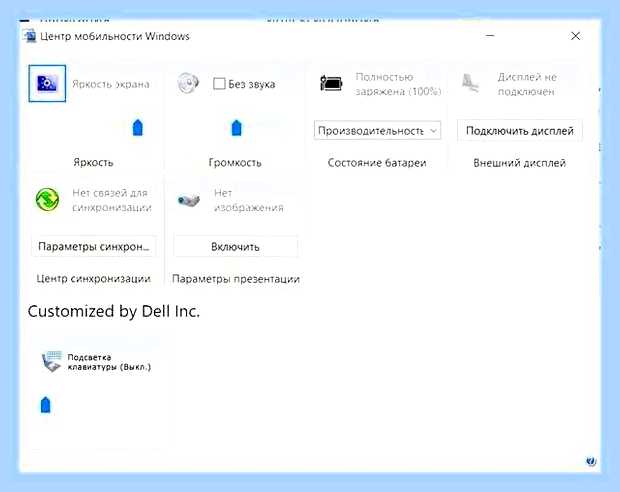This screenshot has width=620, height=492.
Task: Click the "Customized by Dell Inc." heading
Action: click(x=114, y=312)
